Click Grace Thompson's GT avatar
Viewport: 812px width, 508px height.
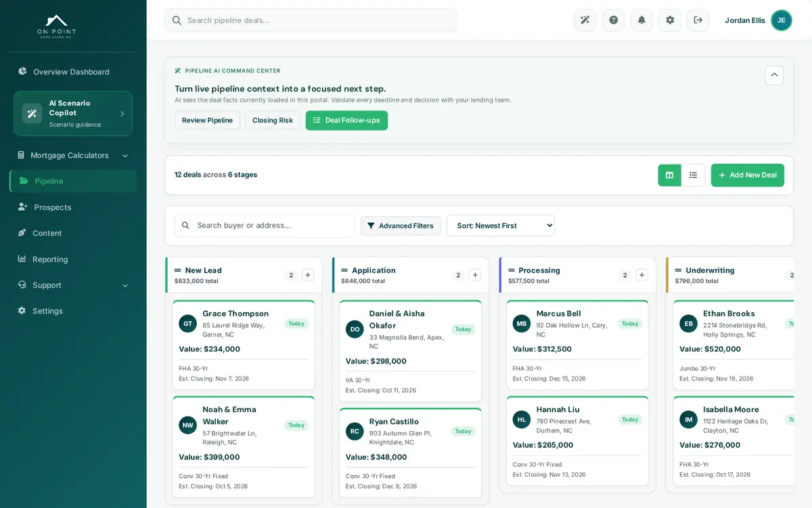(188, 324)
